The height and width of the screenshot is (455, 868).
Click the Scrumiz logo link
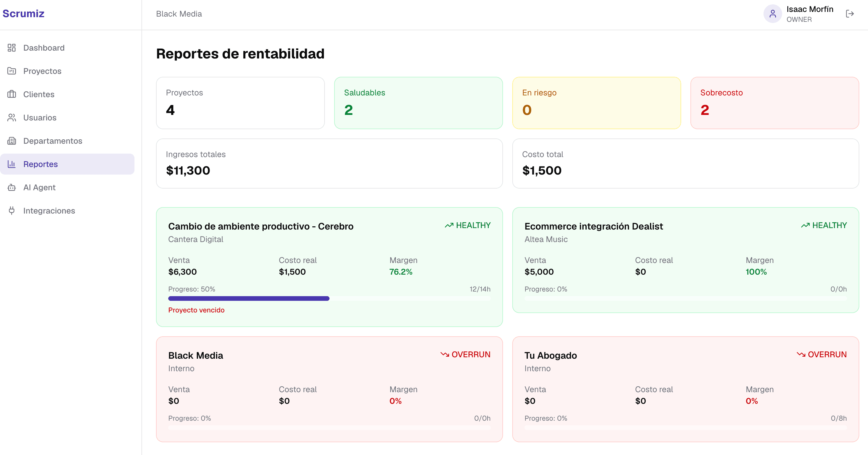click(24, 13)
